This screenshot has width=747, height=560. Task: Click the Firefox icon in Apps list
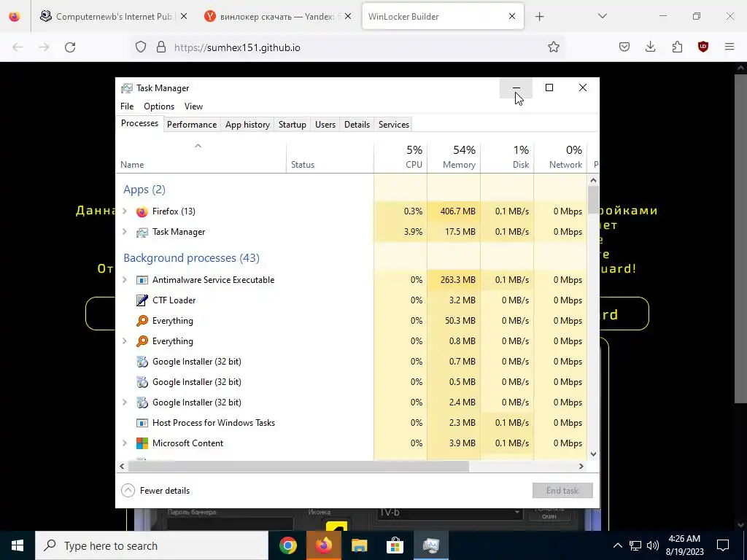click(x=142, y=211)
